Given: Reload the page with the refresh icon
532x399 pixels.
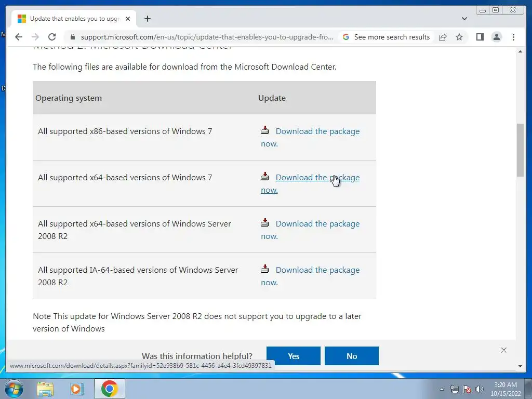Looking at the screenshot, I should (x=52, y=37).
